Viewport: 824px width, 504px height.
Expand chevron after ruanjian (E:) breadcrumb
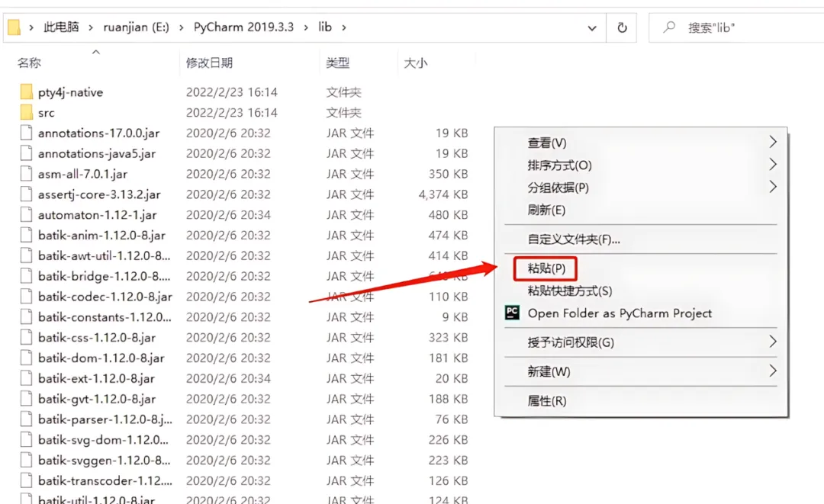[x=182, y=27]
